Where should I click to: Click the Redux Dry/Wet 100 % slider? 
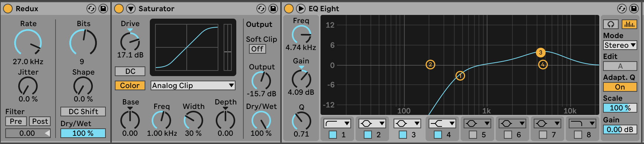click(x=83, y=133)
